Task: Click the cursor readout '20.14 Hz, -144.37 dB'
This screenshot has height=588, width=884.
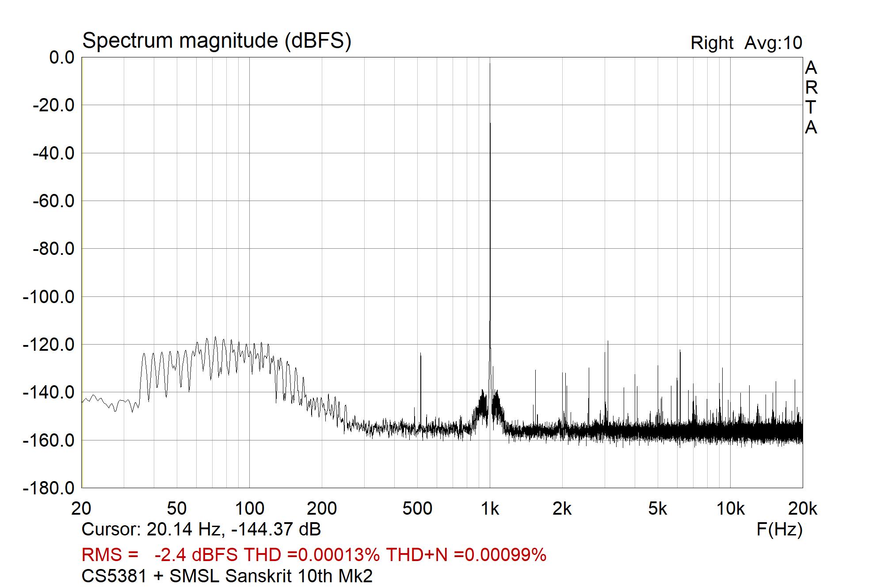Action: 233,529
